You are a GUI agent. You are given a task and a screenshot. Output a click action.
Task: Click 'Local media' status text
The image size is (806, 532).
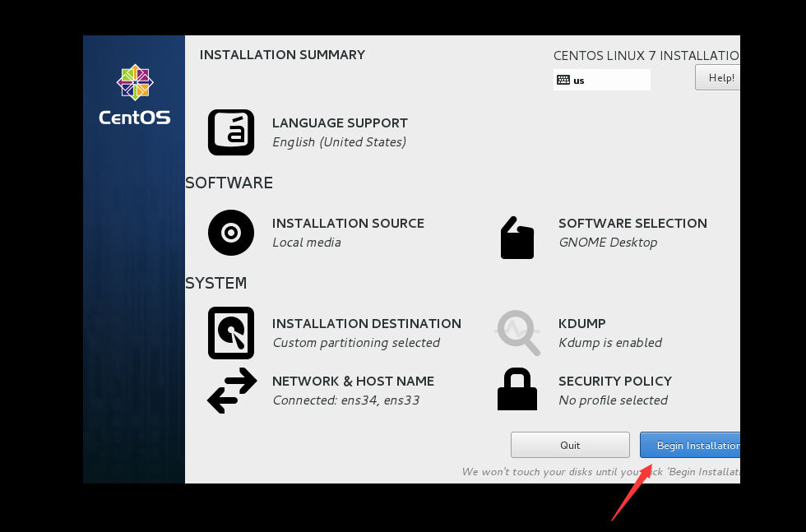[306, 242]
